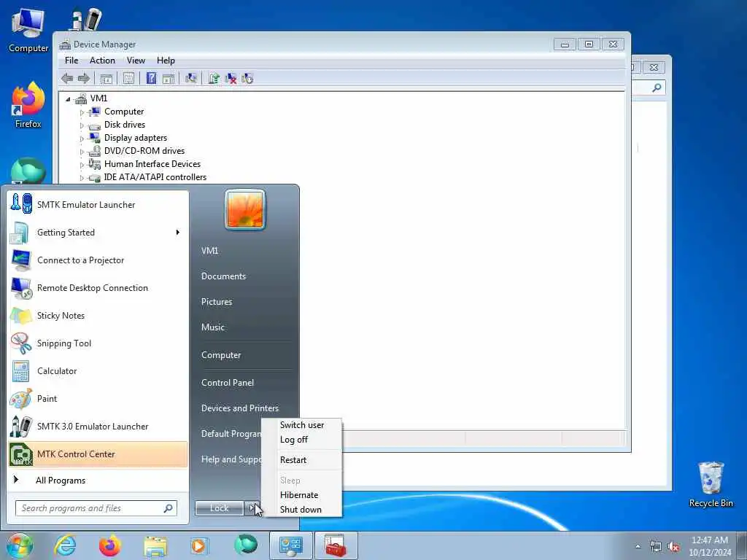Choose Restart from power menu
This screenshot has width=747, height=560.
[x=302, y=460]
